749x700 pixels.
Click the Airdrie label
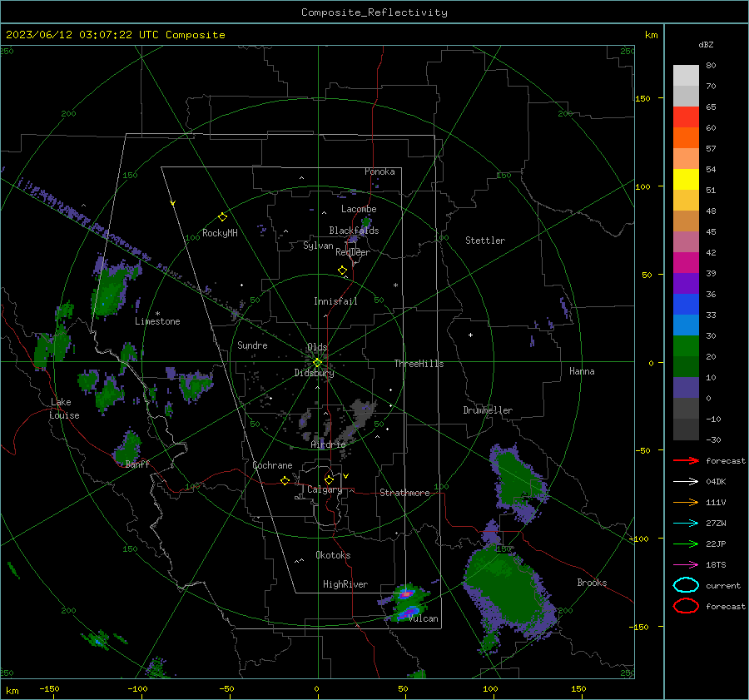click(x=328, y=444)
